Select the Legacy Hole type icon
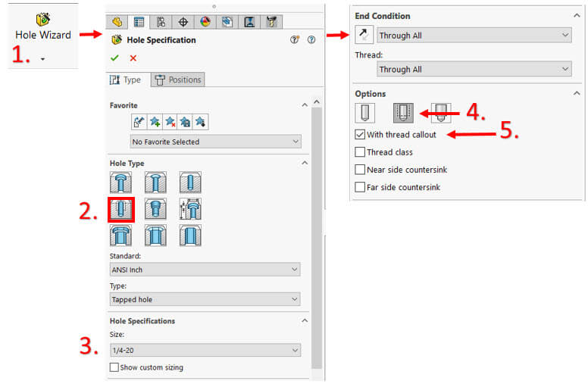Image resolution: width=588 pixels, height=384 pixels. coord(190,209)
